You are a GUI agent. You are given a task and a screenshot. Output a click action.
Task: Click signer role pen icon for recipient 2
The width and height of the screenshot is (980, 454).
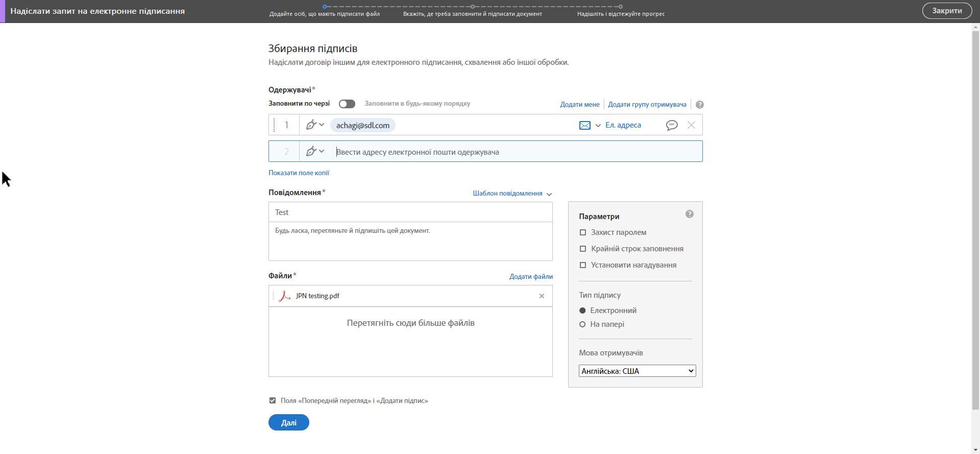click(311, 152)
